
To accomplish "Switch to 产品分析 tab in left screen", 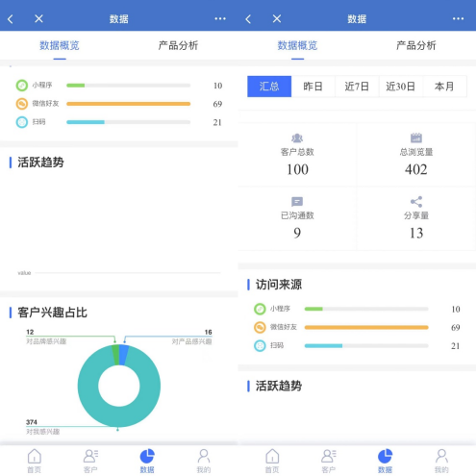I will click(x=178, y=45).
